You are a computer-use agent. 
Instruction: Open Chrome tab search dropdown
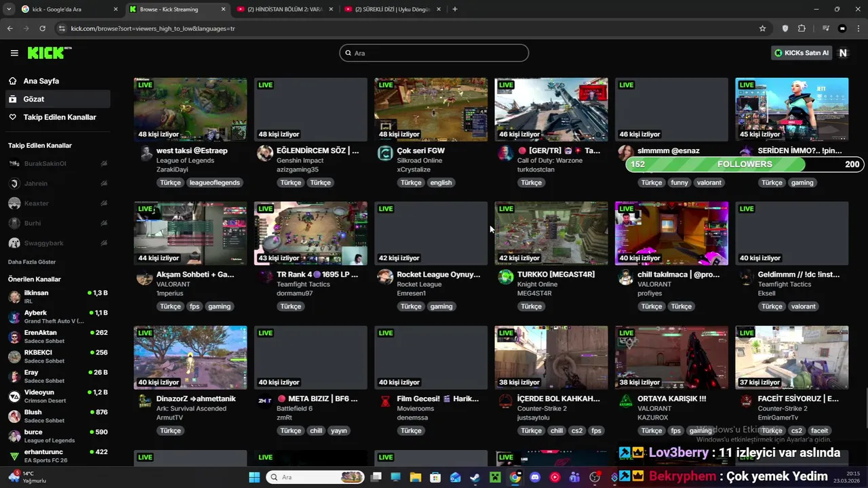(x=9, y=9)
